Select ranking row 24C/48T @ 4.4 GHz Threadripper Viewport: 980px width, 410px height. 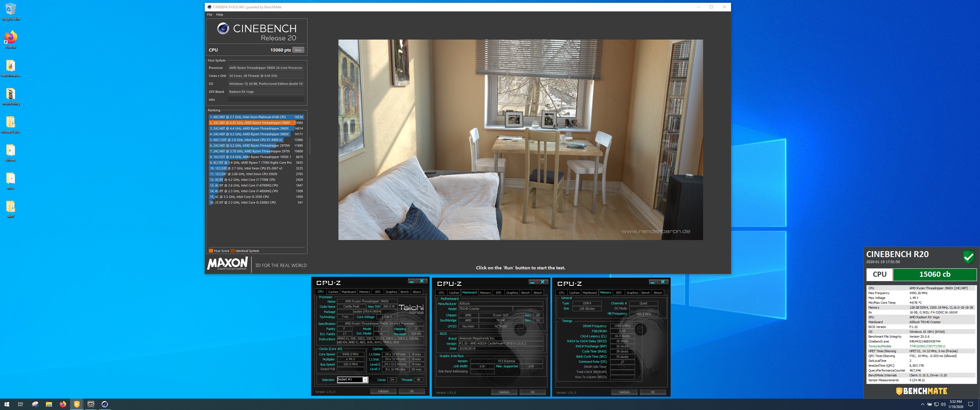click(x=256, y=129)
